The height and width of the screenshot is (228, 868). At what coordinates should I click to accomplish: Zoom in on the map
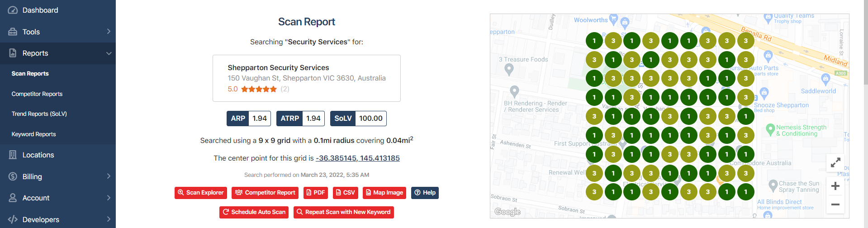835,186
